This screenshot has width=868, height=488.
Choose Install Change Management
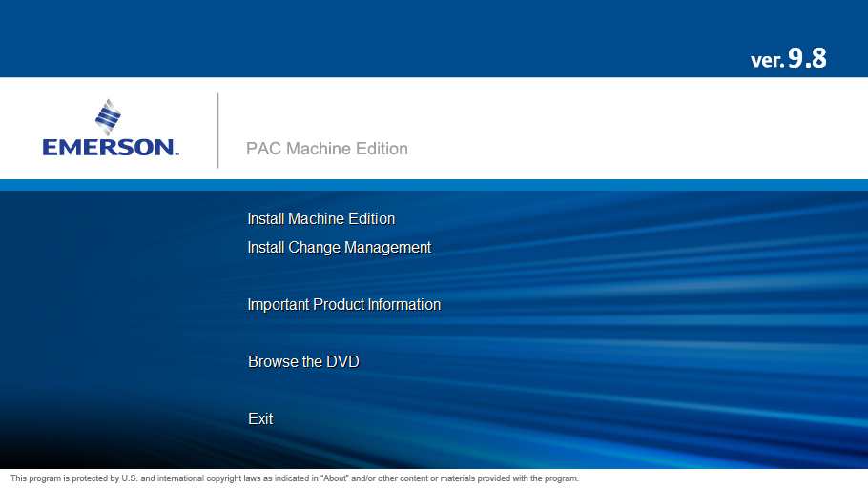pos(339,248)
